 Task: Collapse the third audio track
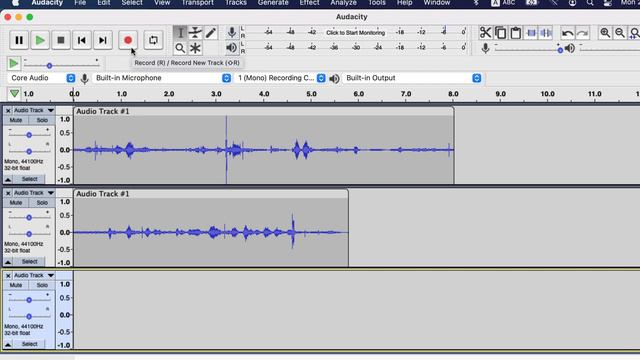coord(8,344)
